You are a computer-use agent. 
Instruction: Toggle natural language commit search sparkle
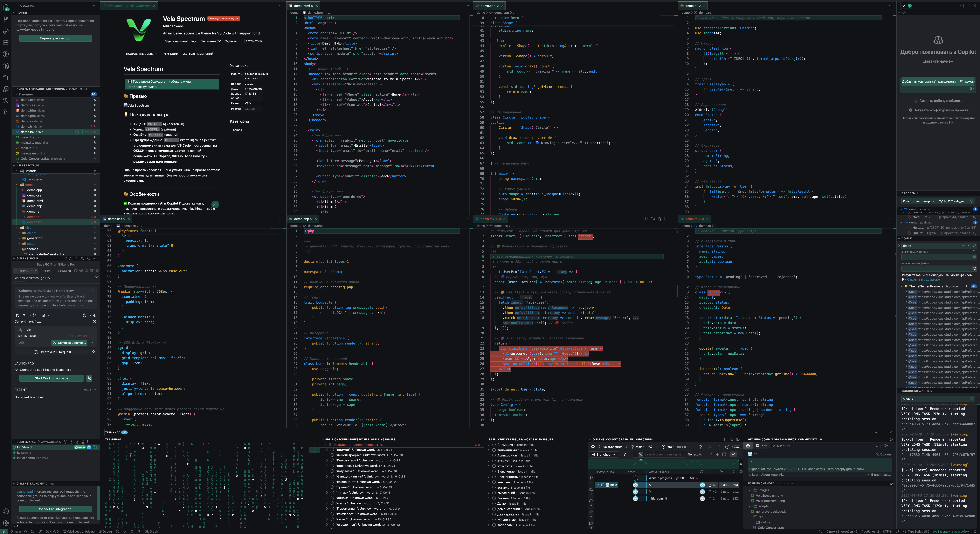tap(641, 454)
